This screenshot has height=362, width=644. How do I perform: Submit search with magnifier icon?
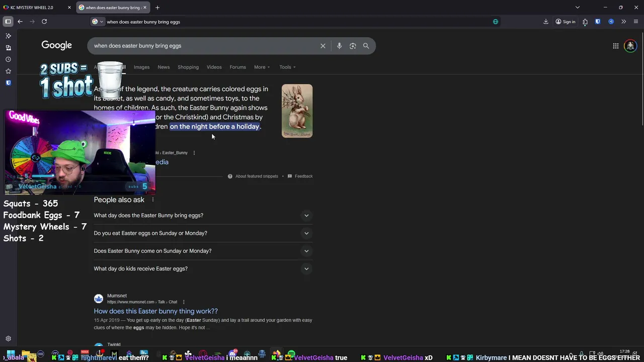click(x=366, y=46)
